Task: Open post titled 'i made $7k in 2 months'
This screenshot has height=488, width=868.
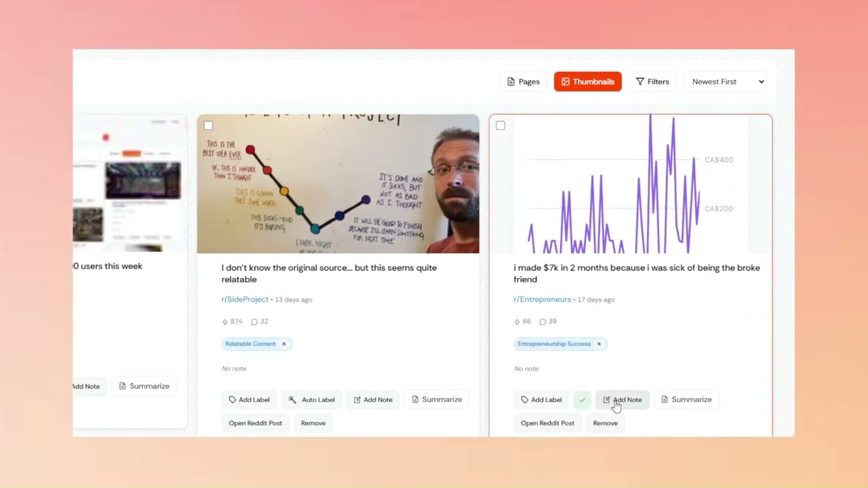Action: (637, 273)
